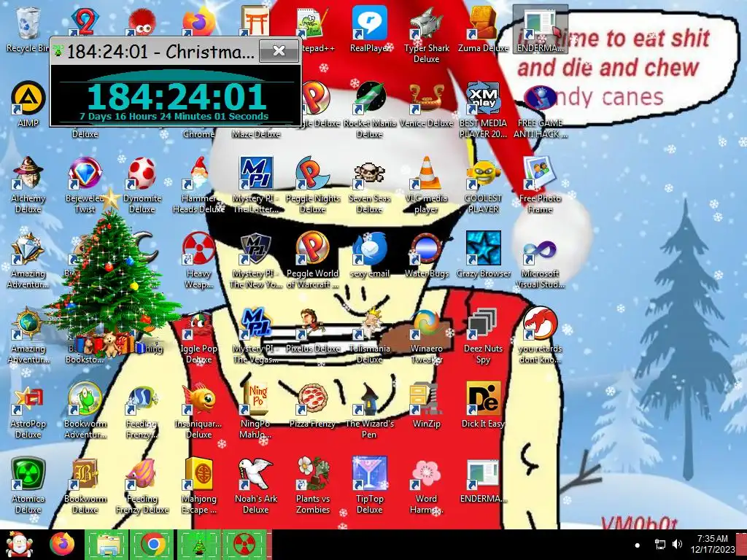Open the Recycle Bin icon
The width and height of the screenshot is (747, 560).
(28, 29)
